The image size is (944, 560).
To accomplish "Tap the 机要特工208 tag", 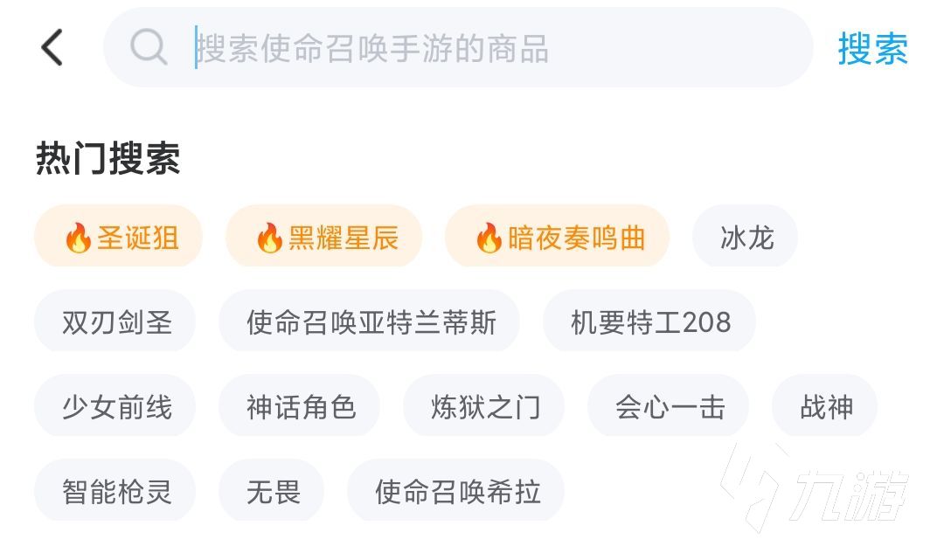I will (649, 321).
